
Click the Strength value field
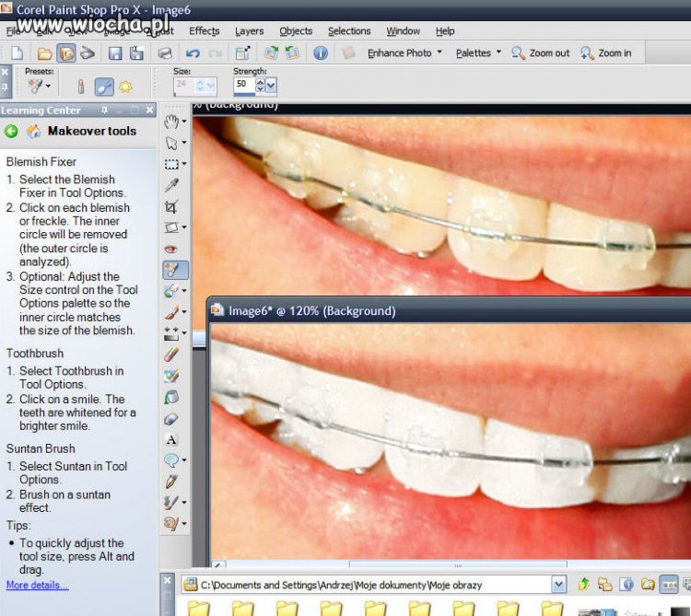(x=244, y=84)
